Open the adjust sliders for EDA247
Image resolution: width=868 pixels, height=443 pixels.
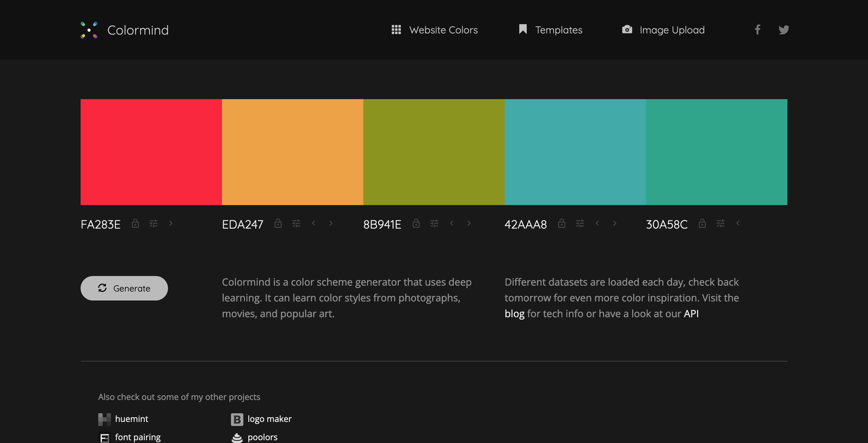[x=296, y=224]
